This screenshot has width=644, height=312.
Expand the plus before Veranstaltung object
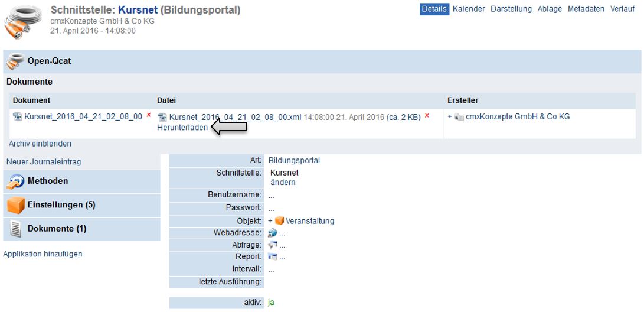[270, 221]
